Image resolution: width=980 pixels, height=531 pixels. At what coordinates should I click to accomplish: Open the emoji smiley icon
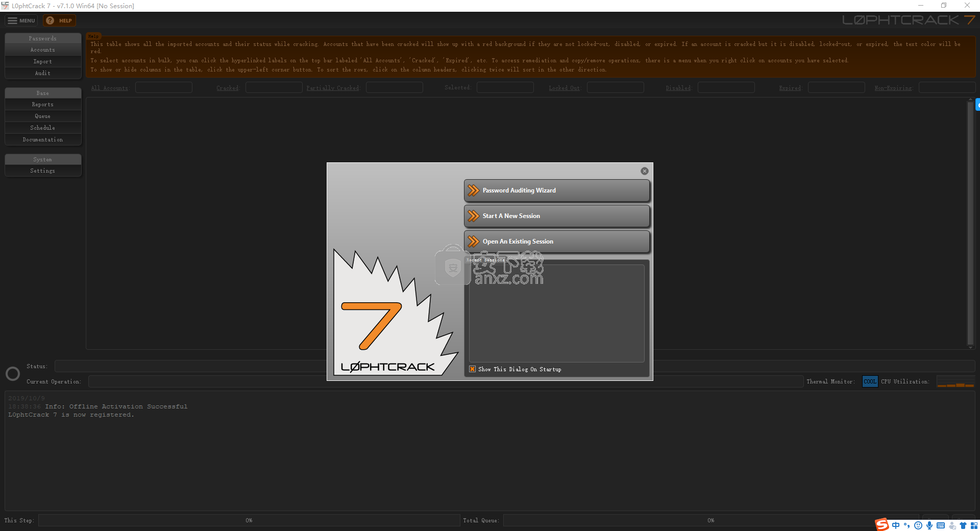918,525
